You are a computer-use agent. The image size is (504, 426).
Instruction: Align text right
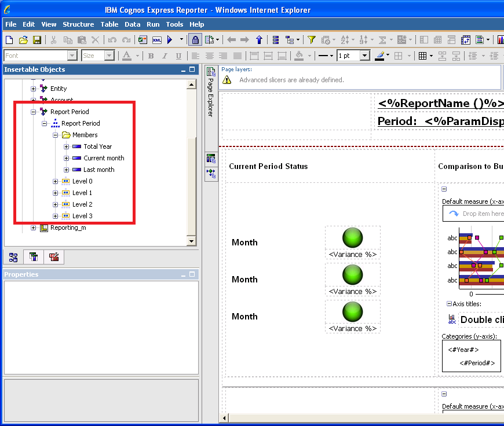click(x=223, y=56)
